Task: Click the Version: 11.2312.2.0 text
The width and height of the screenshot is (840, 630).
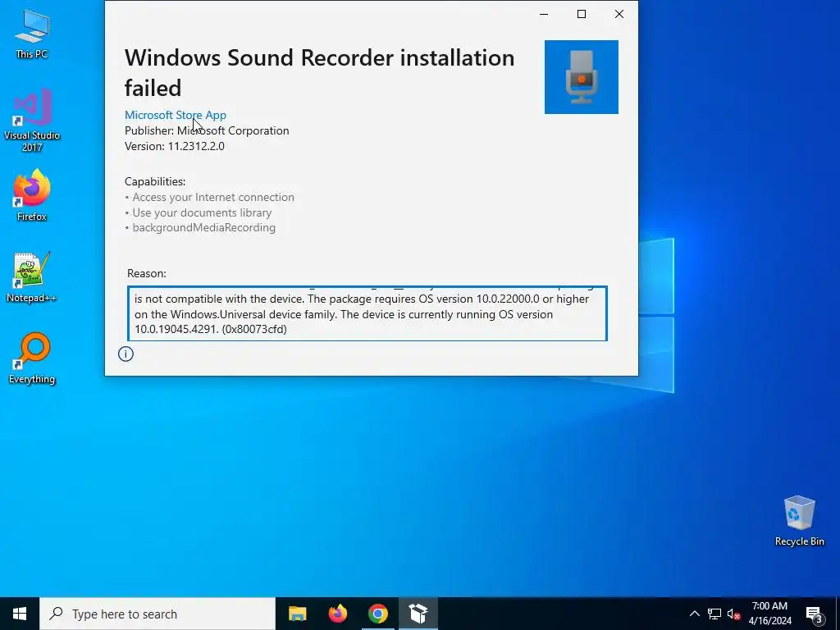Action: click(x=175, y=146)
